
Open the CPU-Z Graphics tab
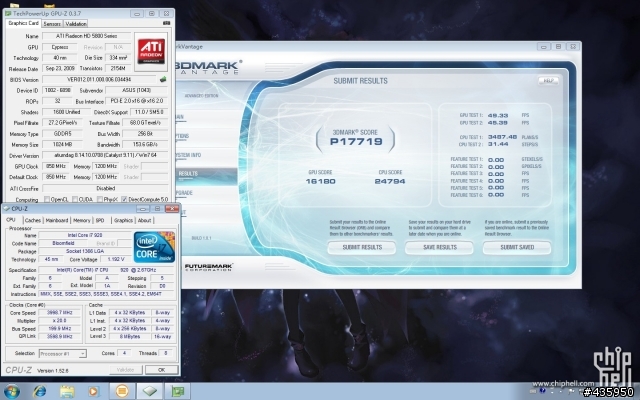[x=123, y=220]
